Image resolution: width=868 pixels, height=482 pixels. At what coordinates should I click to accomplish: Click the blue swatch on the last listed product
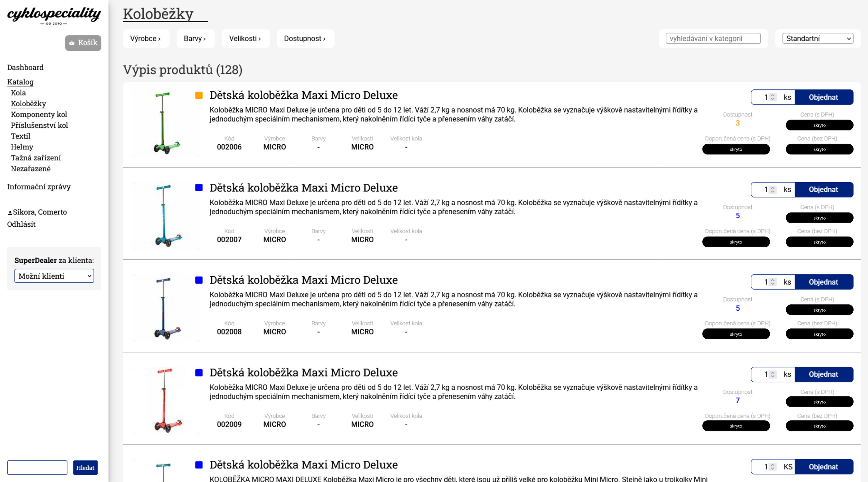[199, 465]
